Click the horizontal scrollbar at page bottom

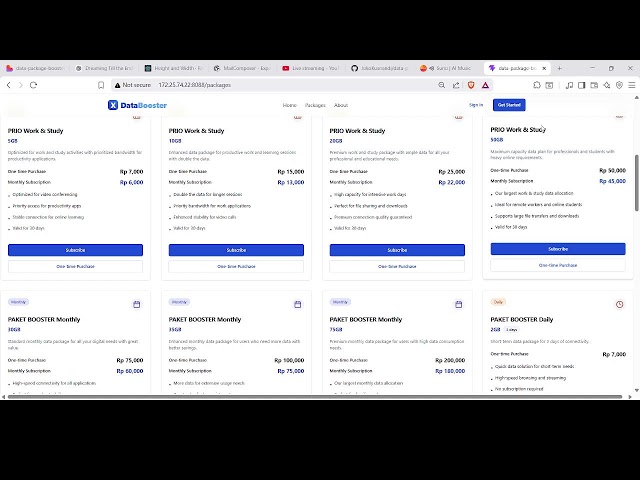tap(314, 396)
